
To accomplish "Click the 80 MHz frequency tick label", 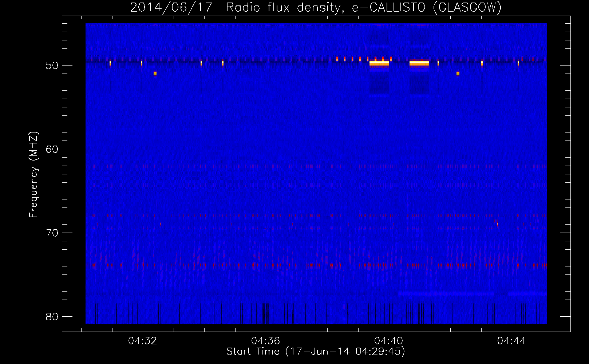I will 52,317.
